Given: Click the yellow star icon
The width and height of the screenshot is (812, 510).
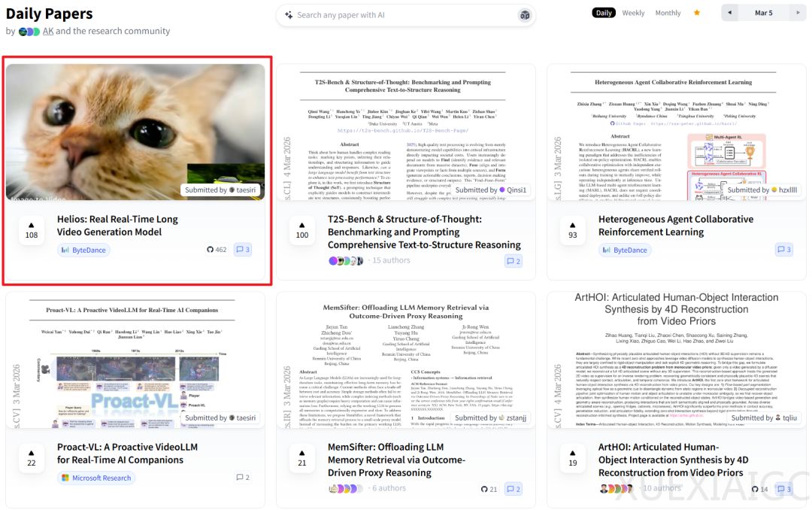Looking at the screenshot, I should (697, 13).
